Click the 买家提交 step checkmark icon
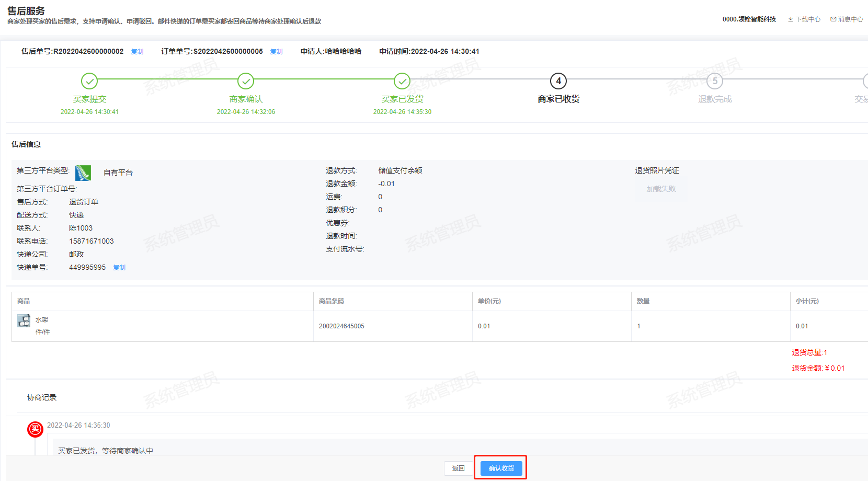 [x=89, y=81]
